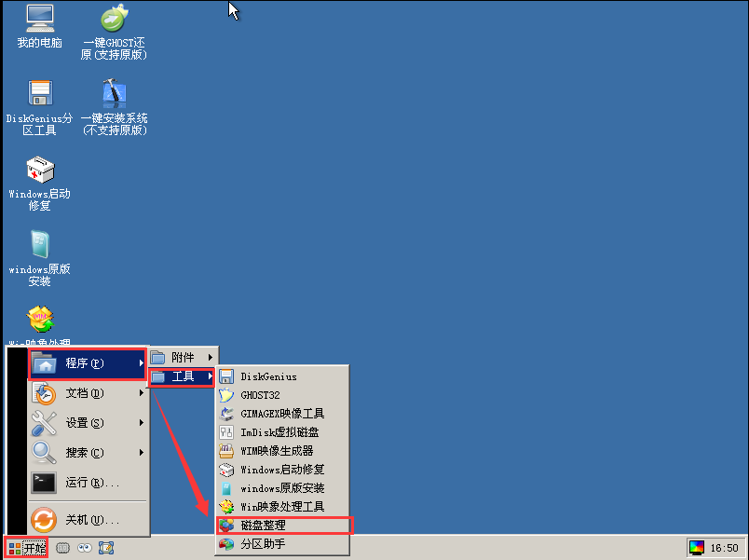Click the keyboard icon in quick launch

coord(63,548)
